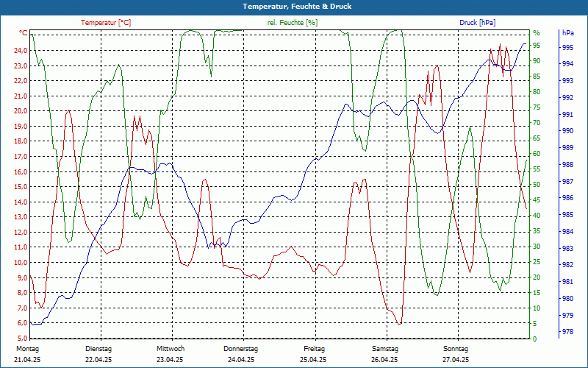The width and height of the screenshot is (588, 368).
Task: Click the 'Mittwoch' day label
Action: point(171,349)
